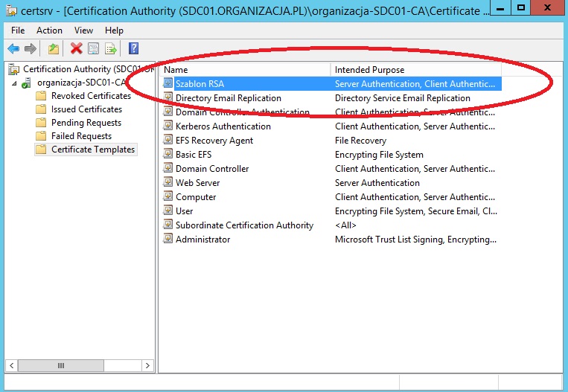This screenshot has width=568, height=392.
Task: Click the Kerberos Authentication template icon
Action: [167, 126]
